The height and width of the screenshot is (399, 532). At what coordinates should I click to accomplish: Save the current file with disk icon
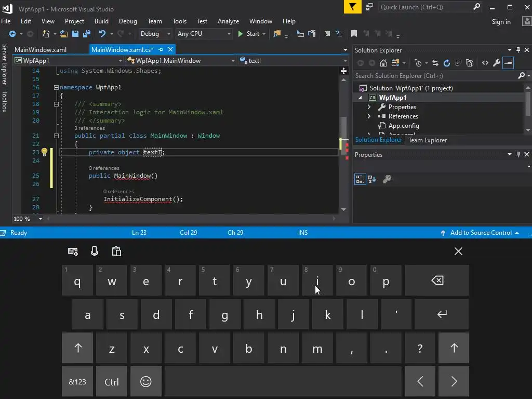coord(75,34)
